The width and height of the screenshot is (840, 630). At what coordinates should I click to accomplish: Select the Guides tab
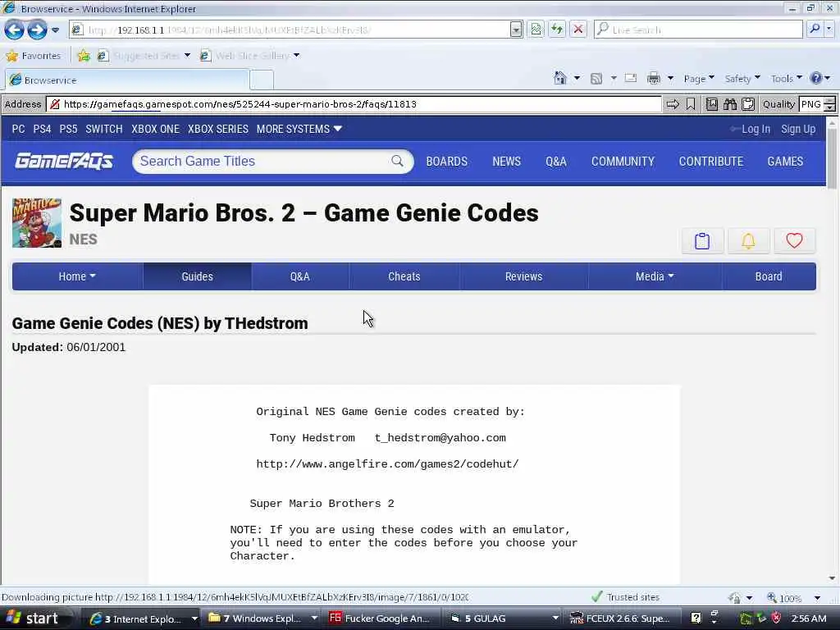click(x=197, y=276)
